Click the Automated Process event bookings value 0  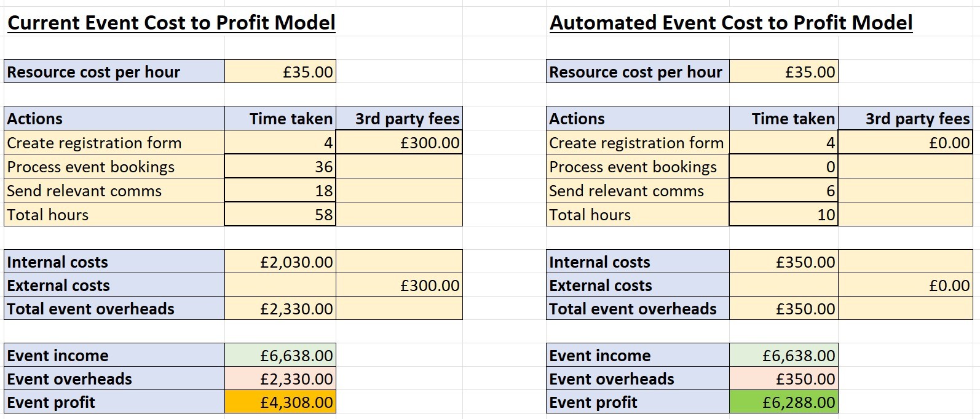[783, 167]
